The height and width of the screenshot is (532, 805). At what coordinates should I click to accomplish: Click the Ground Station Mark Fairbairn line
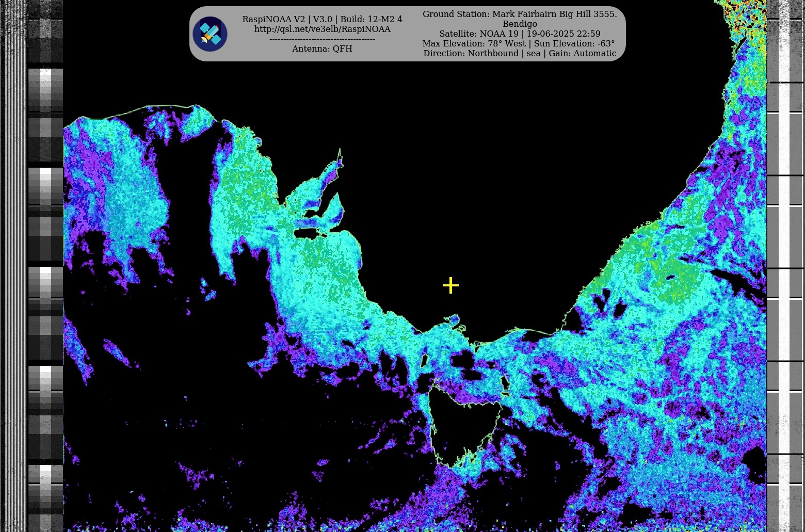pos(520,14)
